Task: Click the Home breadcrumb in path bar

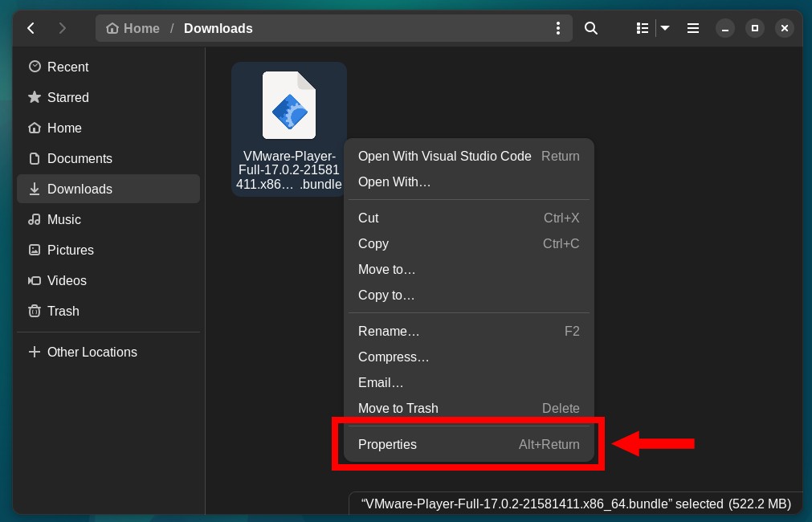Action: pos(133,28)
